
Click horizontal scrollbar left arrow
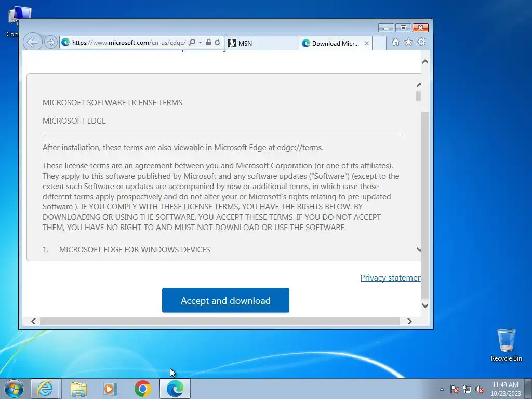click(x=33, y=321)
